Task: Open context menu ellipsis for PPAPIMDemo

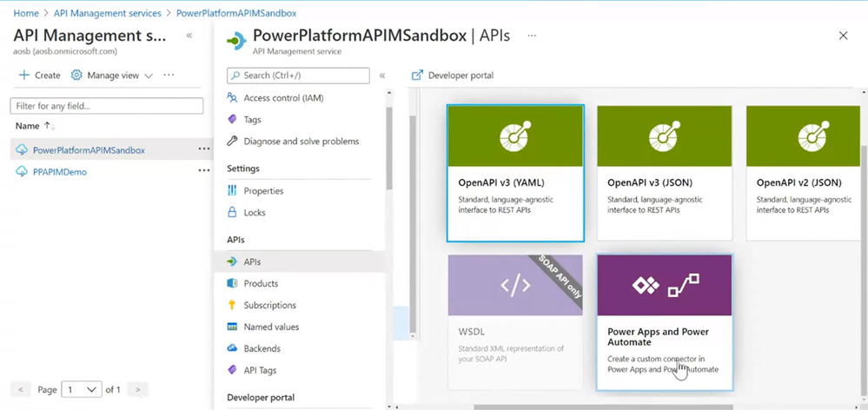Action: pyautogui.click(x=203, y=170)
